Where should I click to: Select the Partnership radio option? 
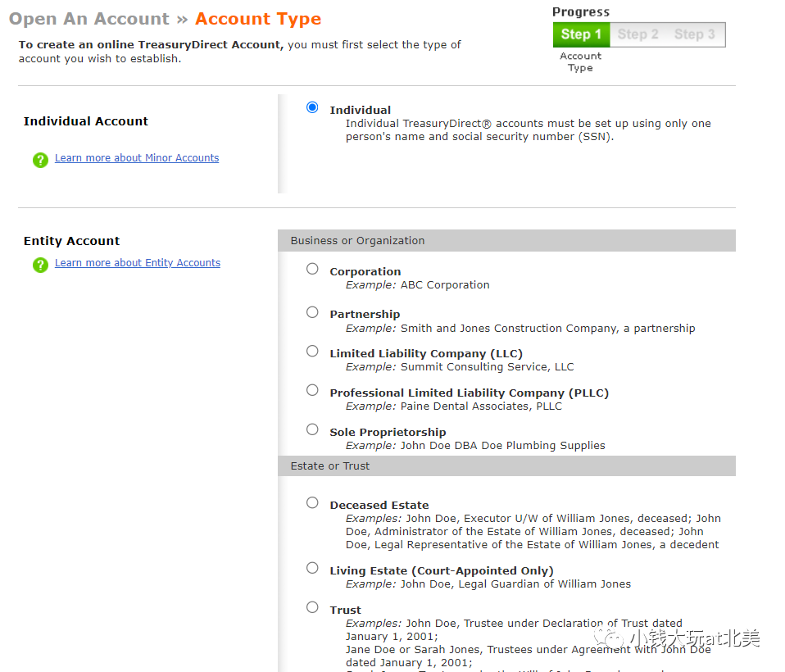312,312
